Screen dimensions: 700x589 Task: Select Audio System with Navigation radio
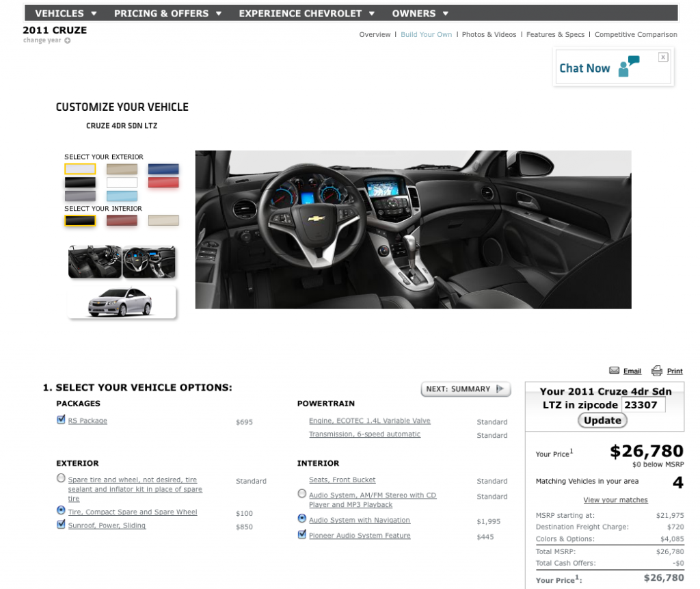302,519
